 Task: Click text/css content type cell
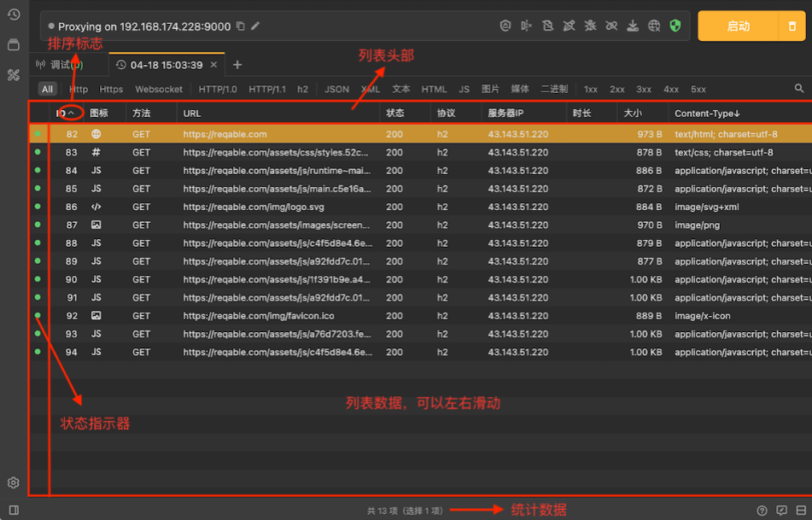click(723, 152)
